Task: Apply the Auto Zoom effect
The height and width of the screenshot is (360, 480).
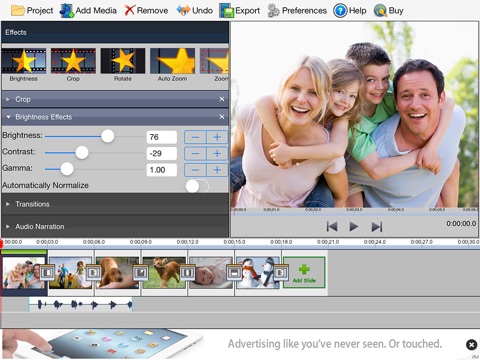Action: [172, 61]
